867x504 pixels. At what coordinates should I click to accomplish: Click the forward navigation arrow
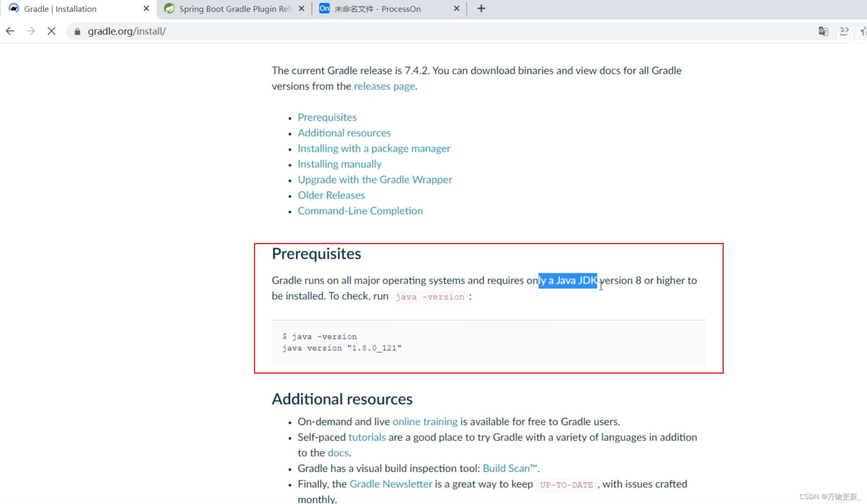tap(31, 31)
